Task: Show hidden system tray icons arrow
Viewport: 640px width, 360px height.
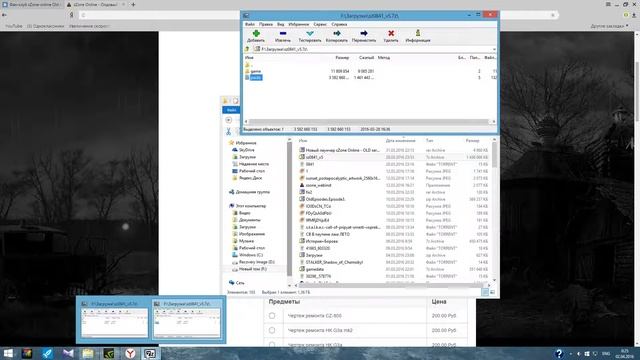Action: (571, 353)
